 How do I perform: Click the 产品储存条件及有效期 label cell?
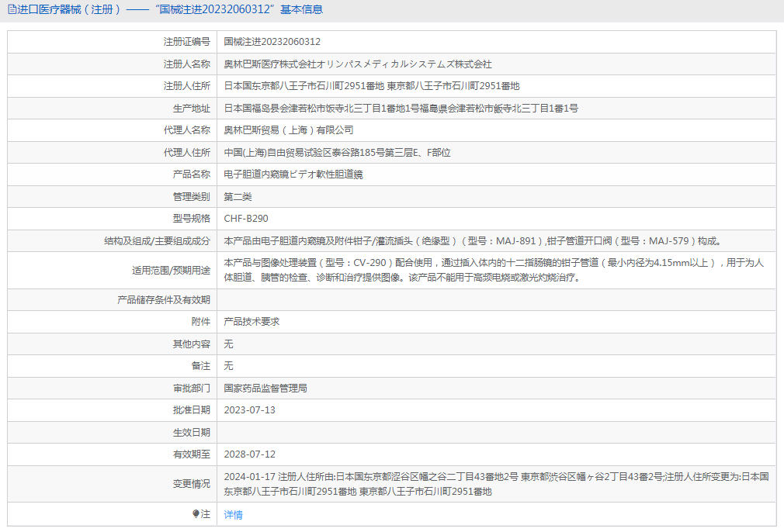pyautogui.click(x=112, y=299)
